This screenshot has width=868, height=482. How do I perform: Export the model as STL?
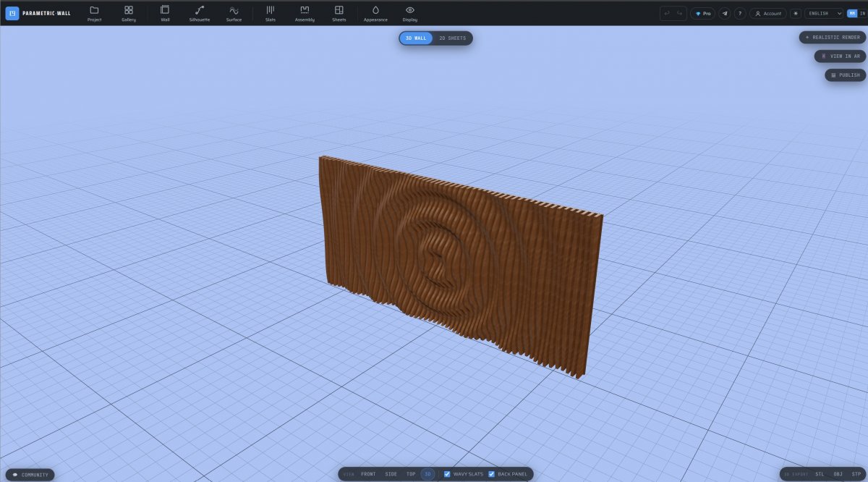tap(820, 474)
